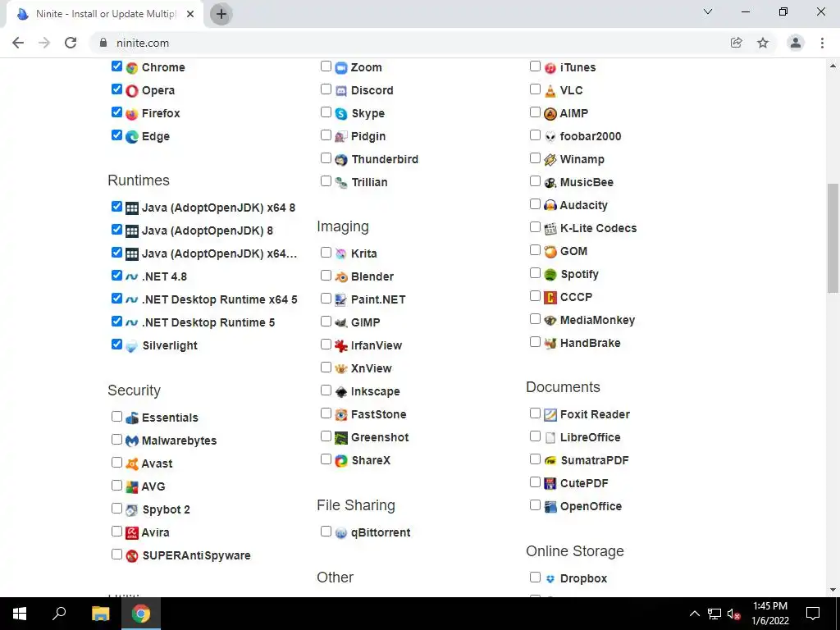Open Windows taskbar search
The width and height of the screenshot is (840, 630).
[x=59, y=614]
